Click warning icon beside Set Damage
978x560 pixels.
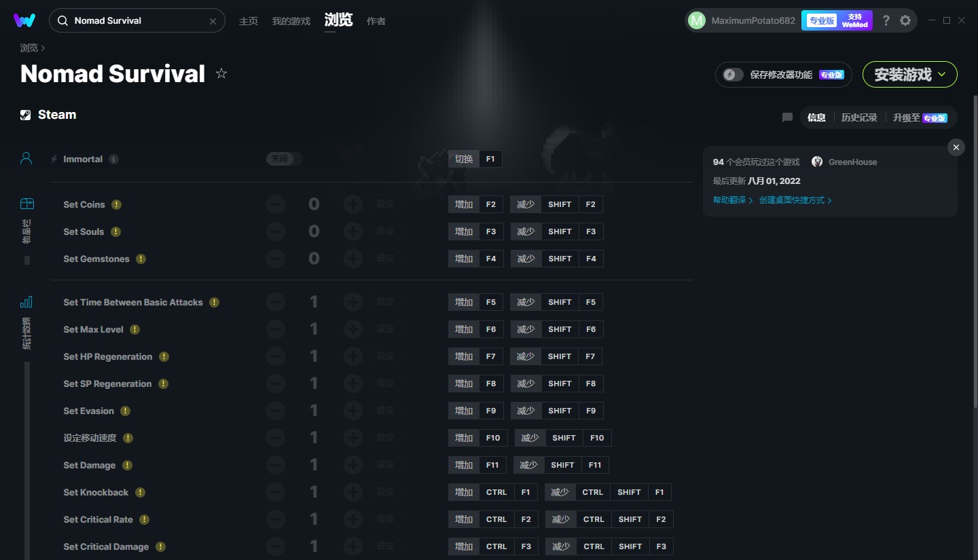pyautogui.click(x=127, y=465)
